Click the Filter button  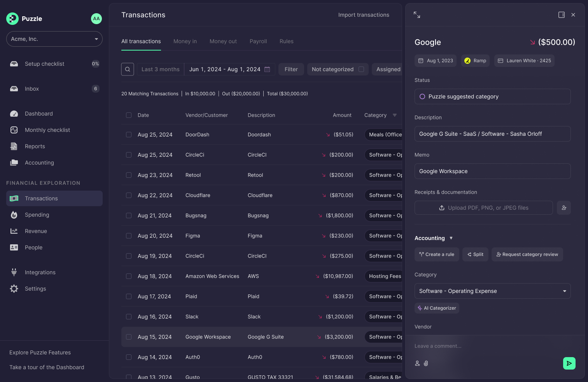(x=291, y=69)
